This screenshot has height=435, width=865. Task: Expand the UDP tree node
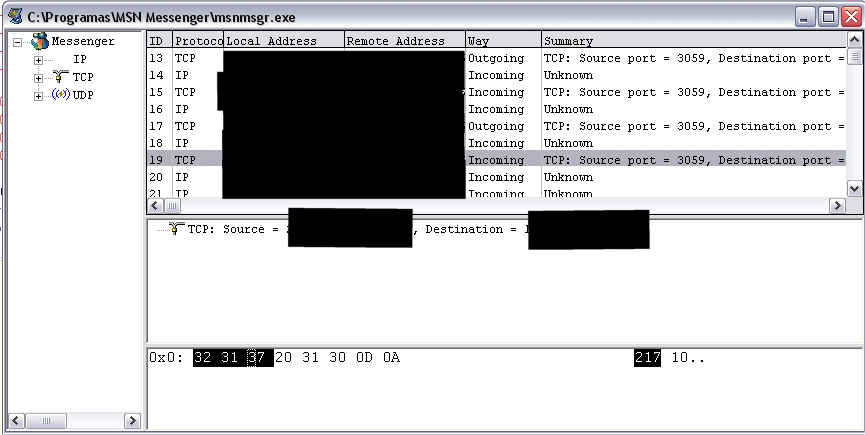pos(39,96)
